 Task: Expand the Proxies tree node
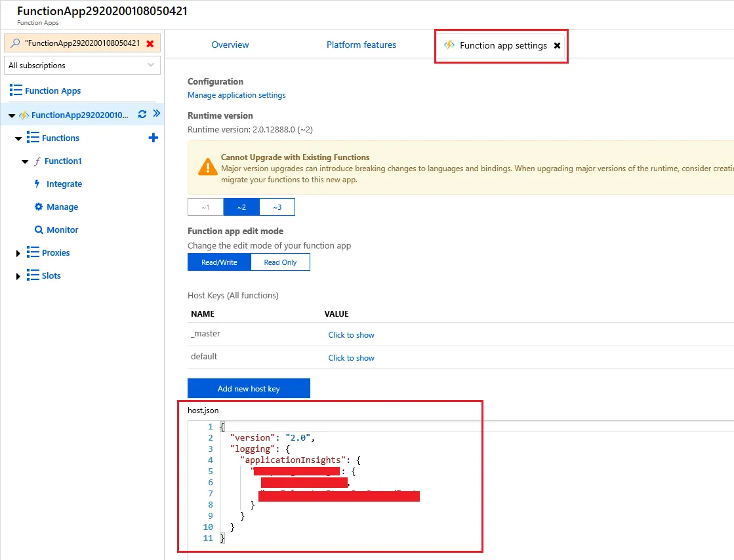click(x=18, y=253)
